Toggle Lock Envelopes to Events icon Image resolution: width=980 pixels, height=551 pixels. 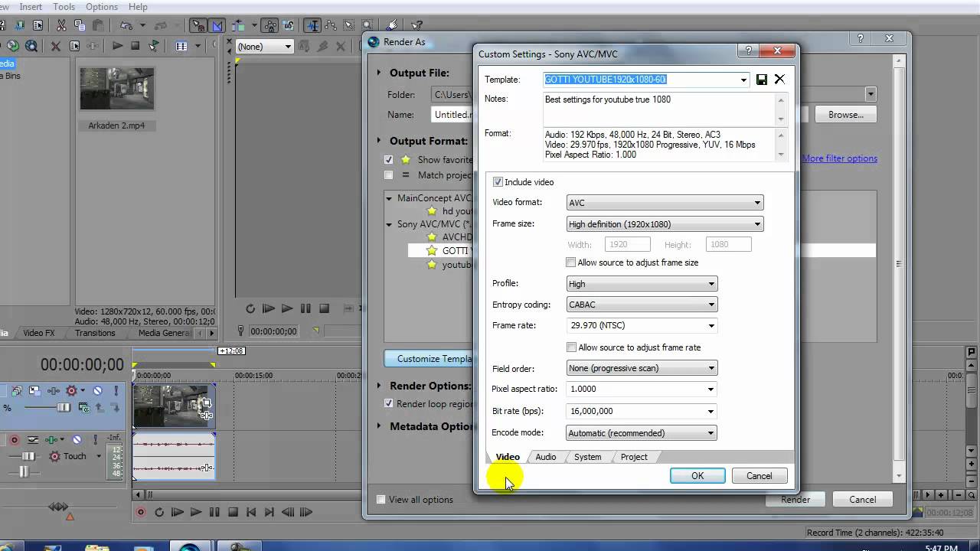[269, 25]
